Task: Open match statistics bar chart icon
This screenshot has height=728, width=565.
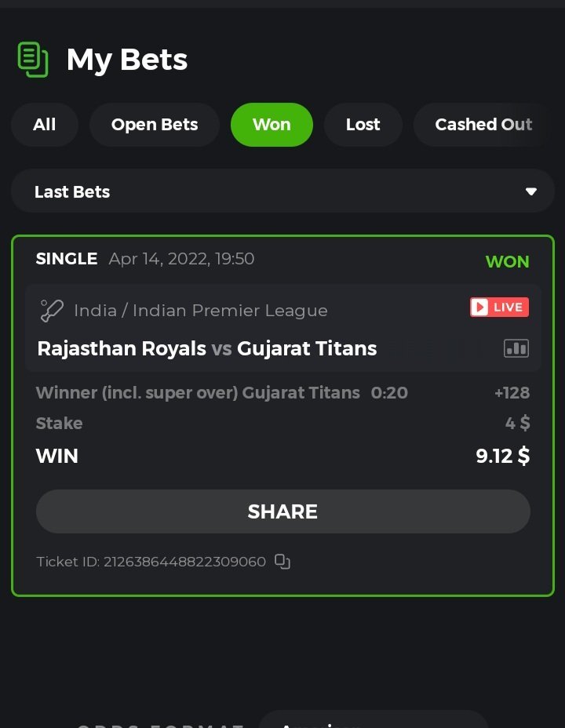Action: [x=516, y=348]
